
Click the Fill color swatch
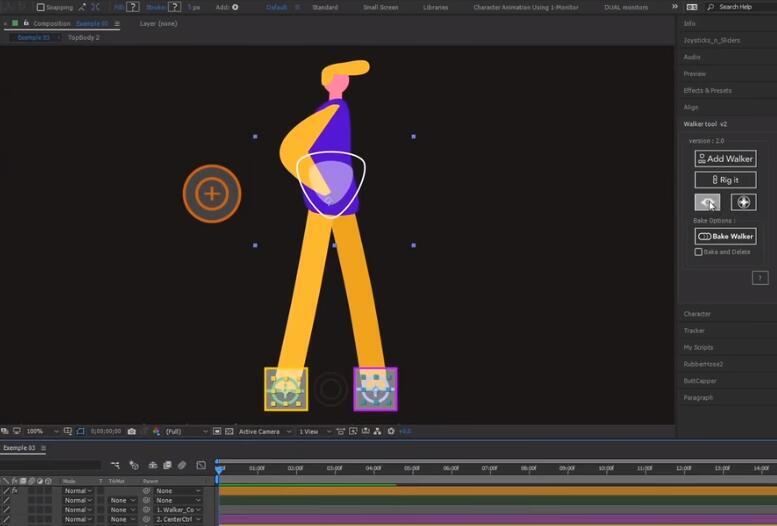132,7
